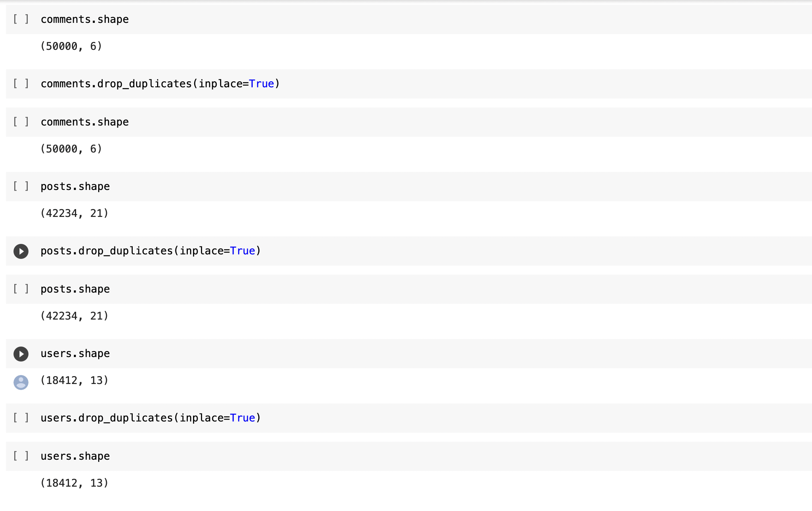The height and width of the screenshot is (511, 812).
Task: Click the last users.shape code cell
Action: coord(75,456)
